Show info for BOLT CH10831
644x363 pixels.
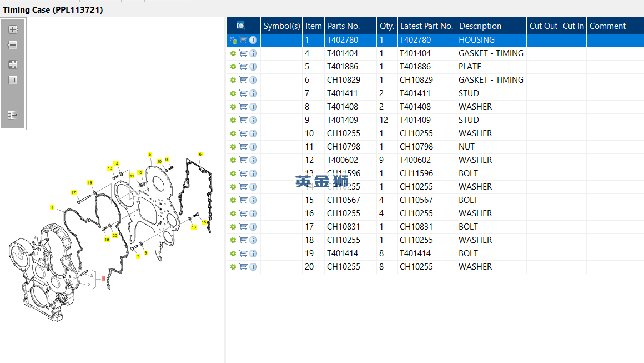pos(253,226)
